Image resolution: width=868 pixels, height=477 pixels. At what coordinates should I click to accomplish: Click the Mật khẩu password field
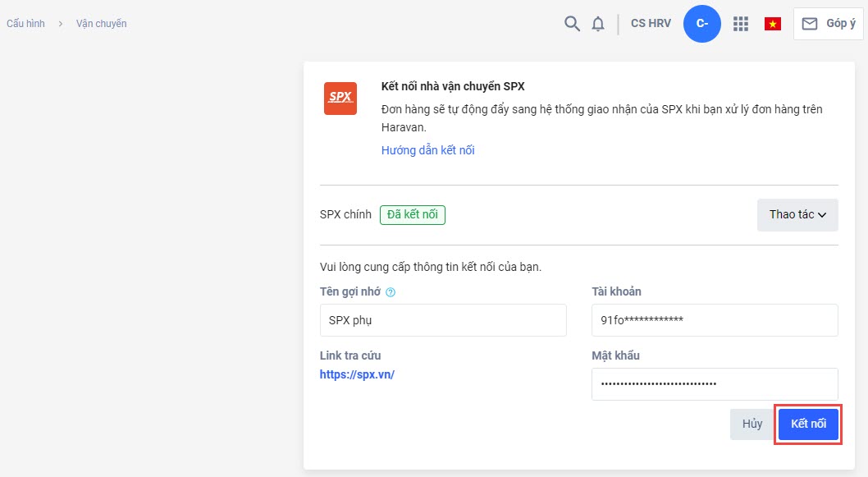(x=715, y=383)
